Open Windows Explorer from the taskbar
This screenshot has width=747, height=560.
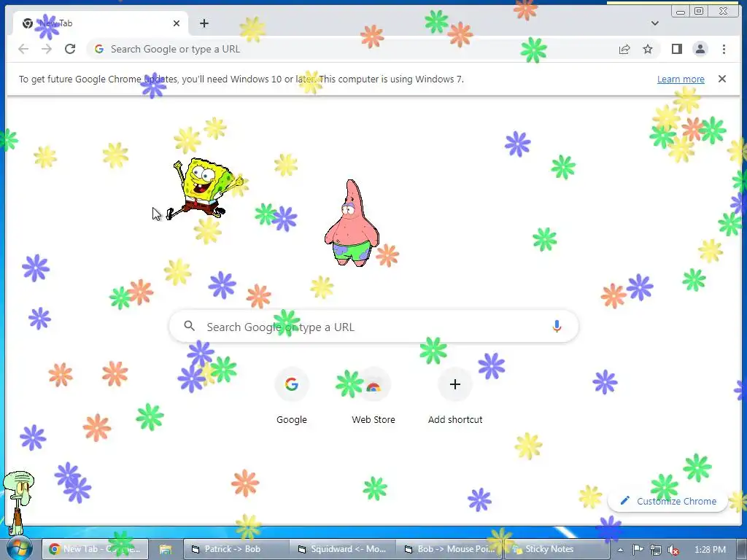tap(166, 549)
